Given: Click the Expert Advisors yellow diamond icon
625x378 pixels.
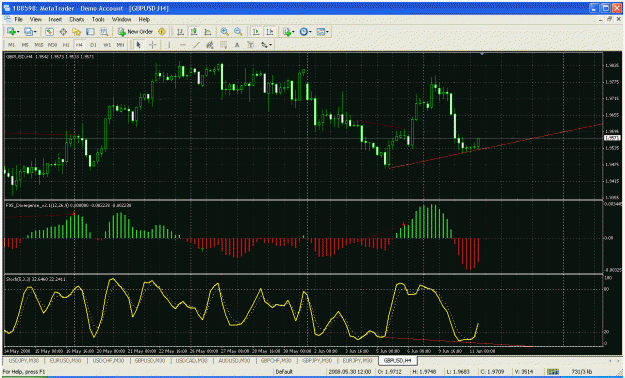Looking at the screenshot, I should pos(162,32).
